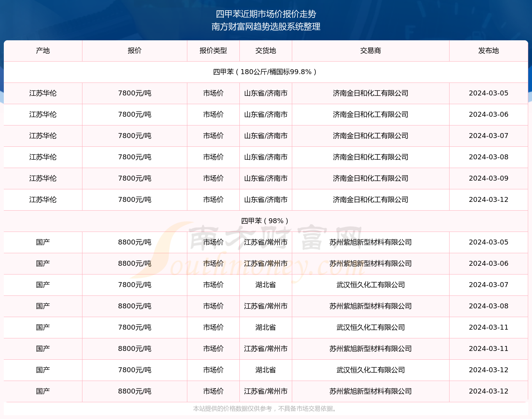Select the 四甲苯（180公斤/桶国标99.8%）section heading

click(266, 72)
